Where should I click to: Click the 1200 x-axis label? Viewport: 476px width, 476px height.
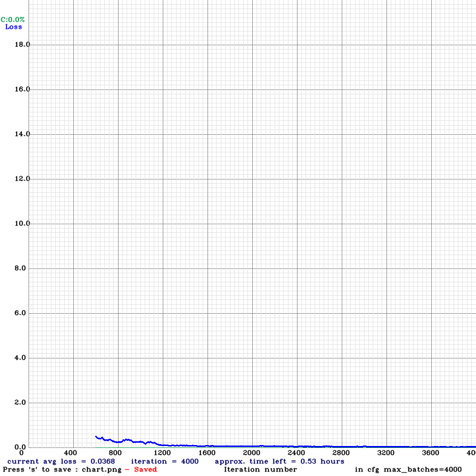[162, 453]
